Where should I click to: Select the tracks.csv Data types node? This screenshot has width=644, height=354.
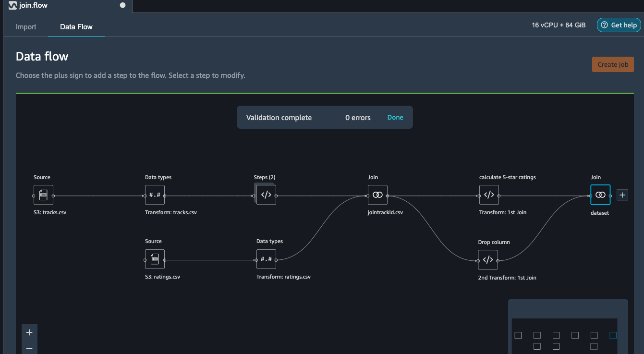coord(155,195)
